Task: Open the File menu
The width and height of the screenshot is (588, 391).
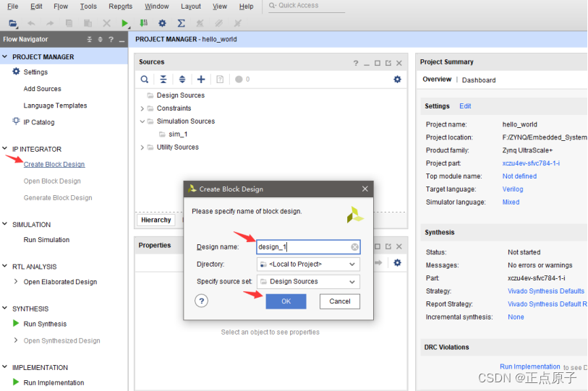Action: pos(13,7)
